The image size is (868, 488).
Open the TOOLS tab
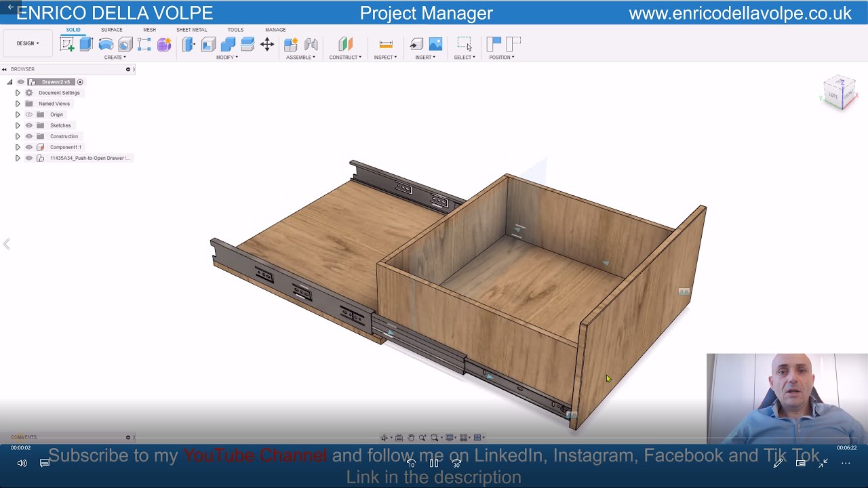tap(235, 30)
